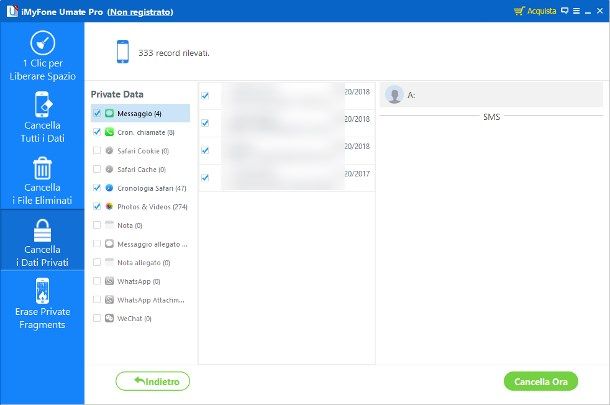Screen dimensions: 610x405
Task: Click the Acquista link text
Action: point(541,11)
